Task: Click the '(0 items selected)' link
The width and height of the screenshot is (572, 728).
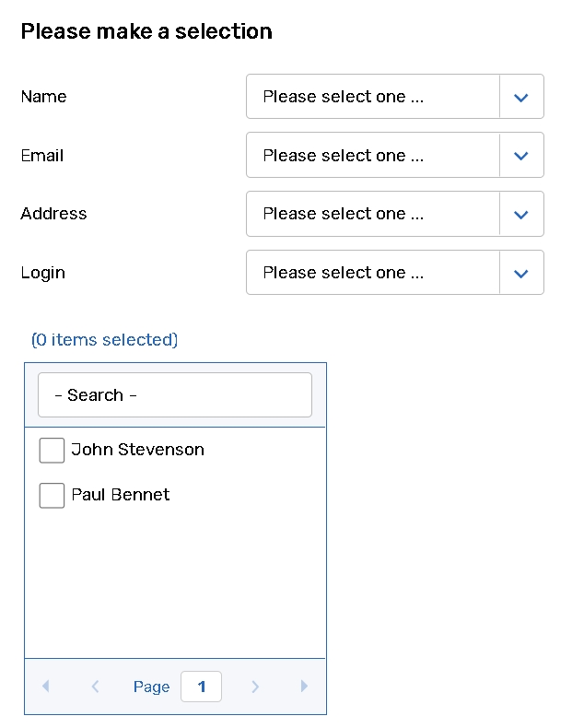Action: tap(104, 340)
